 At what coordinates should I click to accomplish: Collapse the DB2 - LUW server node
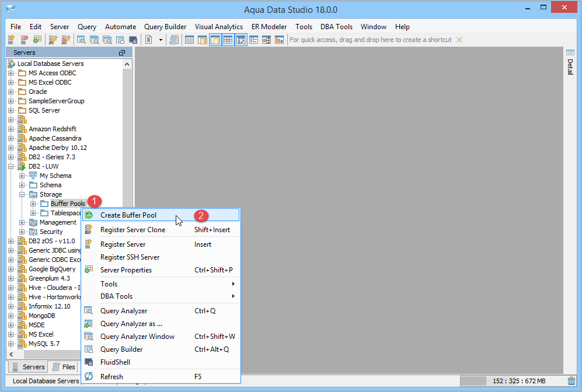[11, 166]
